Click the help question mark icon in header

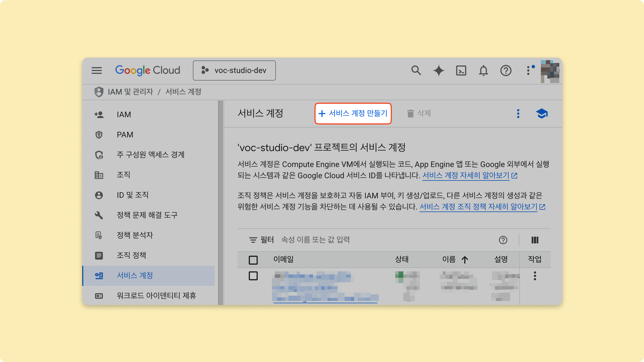click(x=506, y=70)
